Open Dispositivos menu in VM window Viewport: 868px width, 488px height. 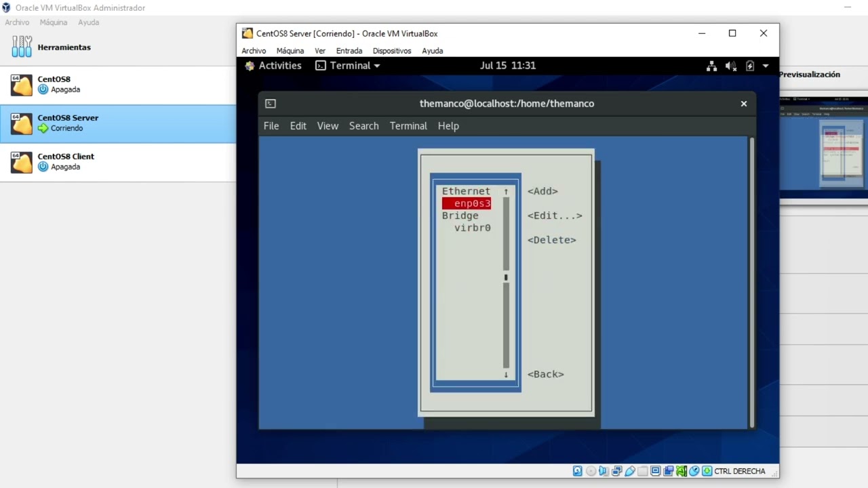point(392,51)
